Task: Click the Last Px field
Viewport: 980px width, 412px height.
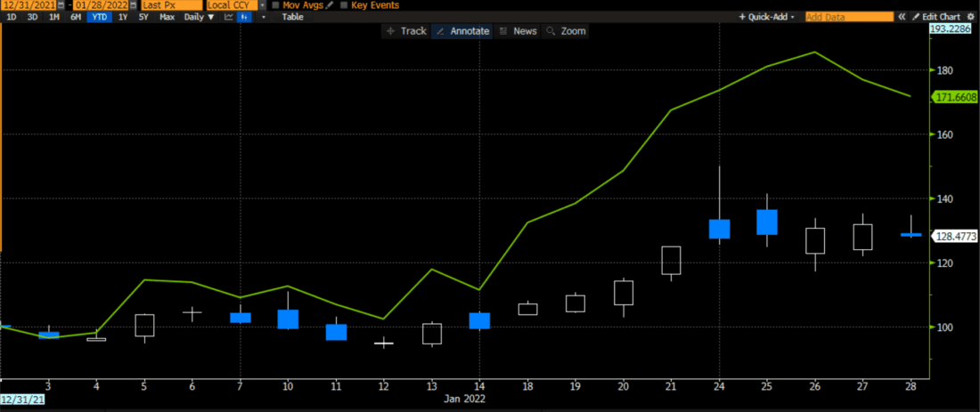Action: 171,5
